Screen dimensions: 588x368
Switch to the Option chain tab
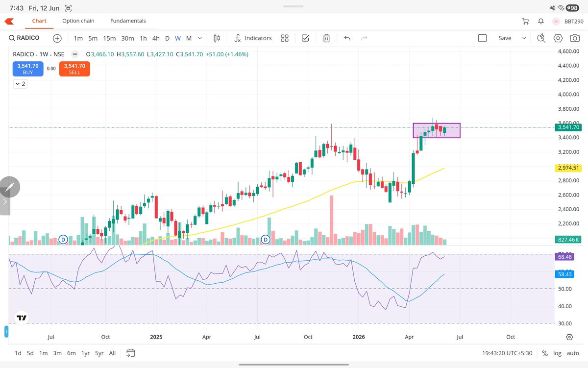(x=78, y=21)
